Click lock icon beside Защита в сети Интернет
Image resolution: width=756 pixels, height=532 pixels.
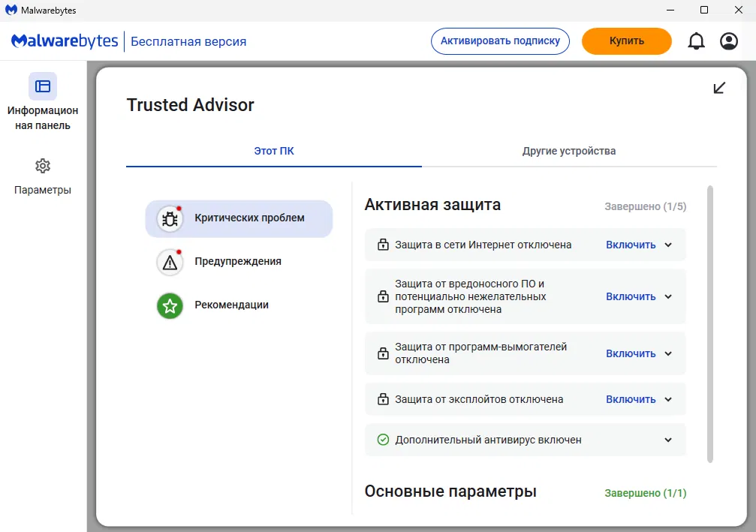[383, 245]
